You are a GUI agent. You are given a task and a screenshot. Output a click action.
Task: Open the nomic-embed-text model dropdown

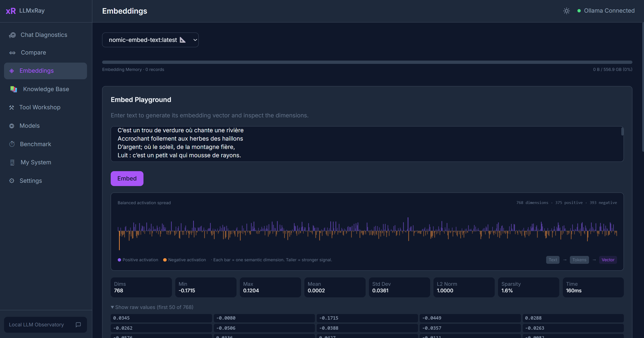point(150,40)
